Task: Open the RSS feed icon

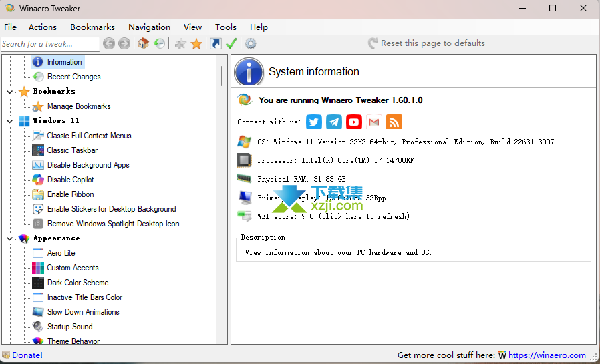Action: (x=394, y=122)
